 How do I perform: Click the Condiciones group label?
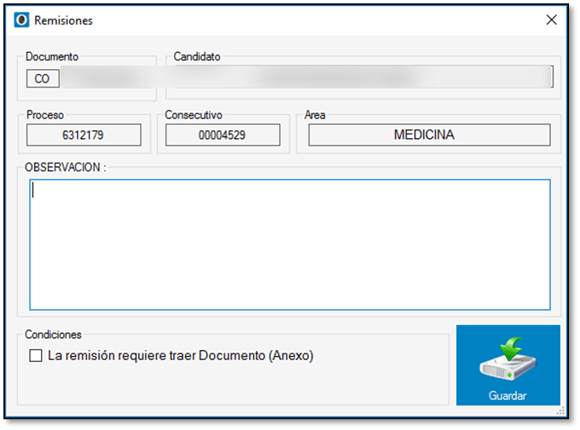[53, 335]
